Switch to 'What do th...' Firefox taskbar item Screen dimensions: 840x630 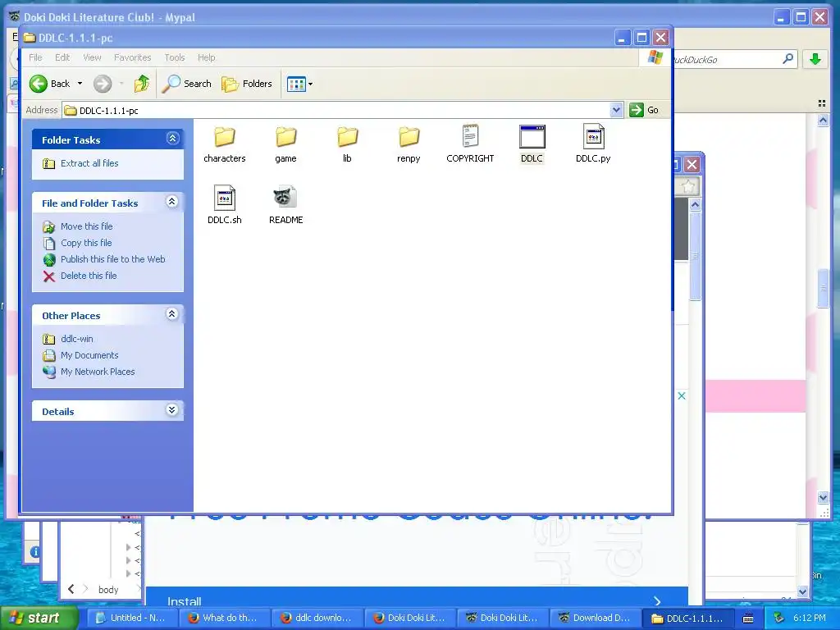point(223,619)
